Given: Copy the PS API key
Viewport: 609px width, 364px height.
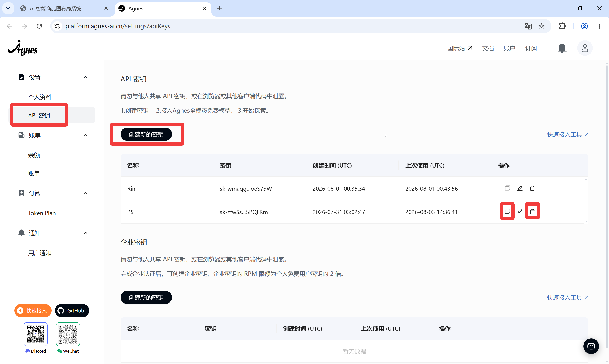Looking at the screenshot, I should [x=508, y=211].
